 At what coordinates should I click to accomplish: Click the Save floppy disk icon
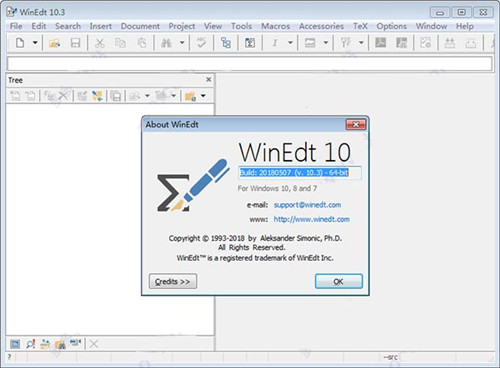(75, 43)
